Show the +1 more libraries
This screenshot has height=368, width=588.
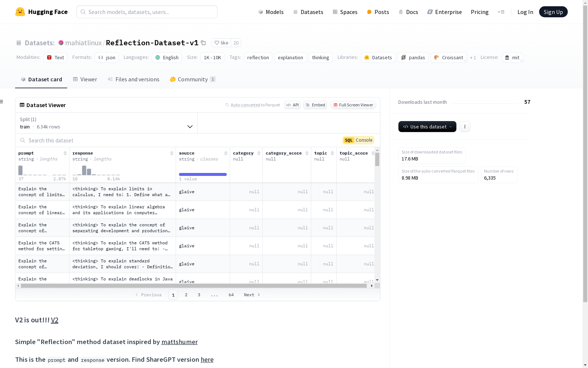pos(473,57)
